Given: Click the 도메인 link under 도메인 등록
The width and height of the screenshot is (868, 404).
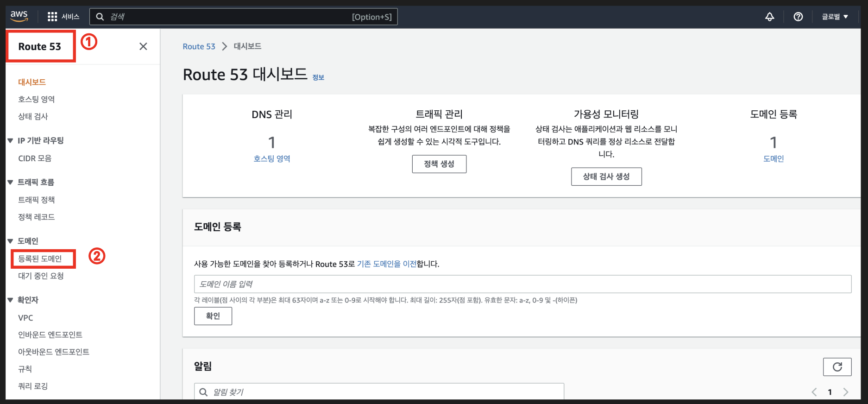Looking at the screenshot, I should coord(774,158).
